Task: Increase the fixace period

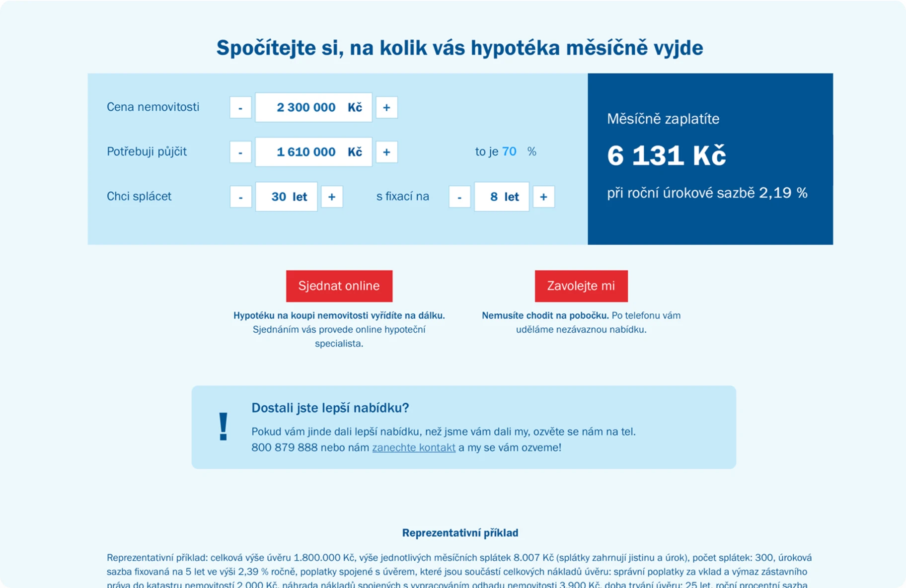Action: pyautogui.click(x=543, y=197)
